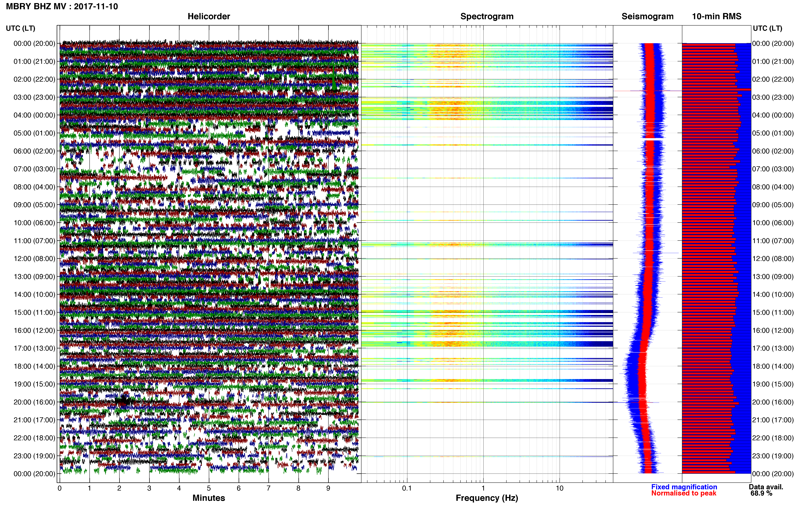The width and height of the screenshot is (812, 508).
Task: Click the red 'Normalised to peak' legend text
Action: tap(684, 493)
